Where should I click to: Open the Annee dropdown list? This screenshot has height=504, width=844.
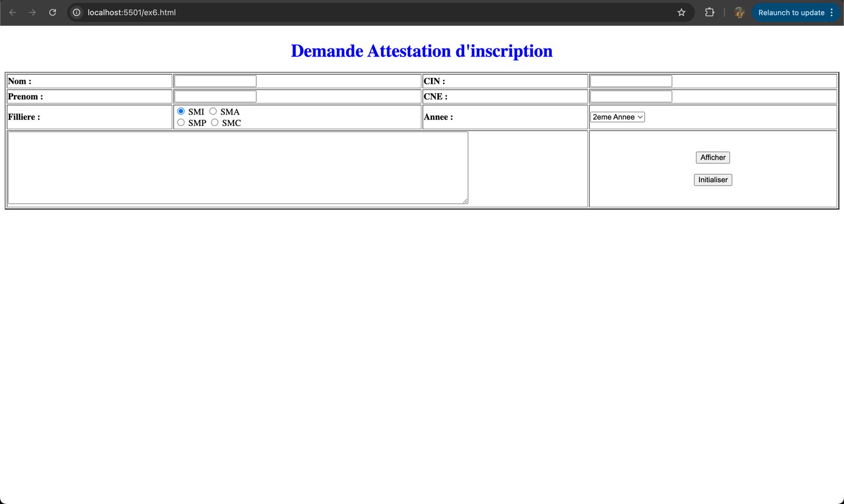617,117
